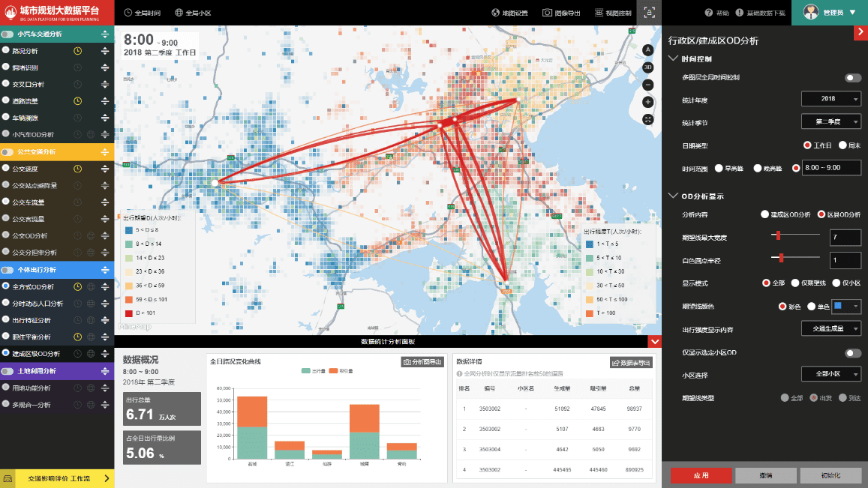Enter fullscreen map mode
The image size is (868, 488).
[648, 119]
